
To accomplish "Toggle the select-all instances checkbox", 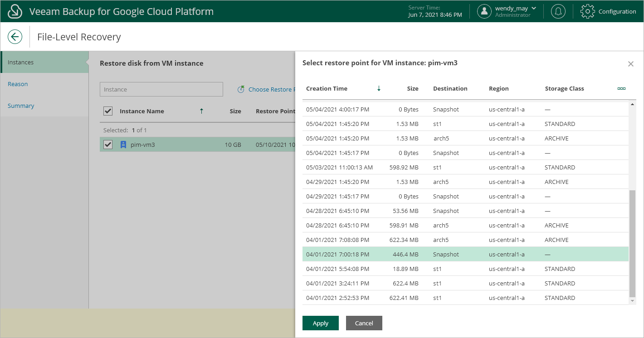I will 108,111.
